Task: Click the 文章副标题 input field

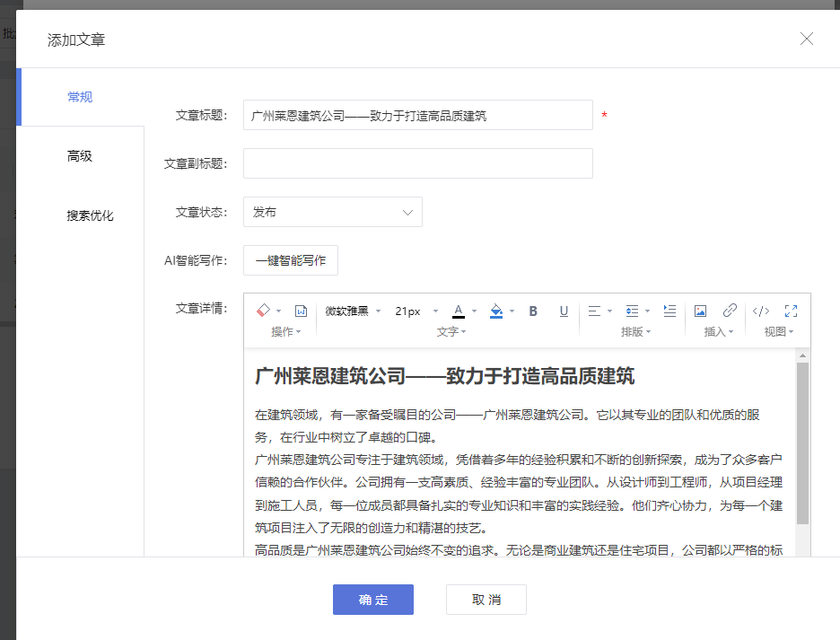Action: click(417, 163)
